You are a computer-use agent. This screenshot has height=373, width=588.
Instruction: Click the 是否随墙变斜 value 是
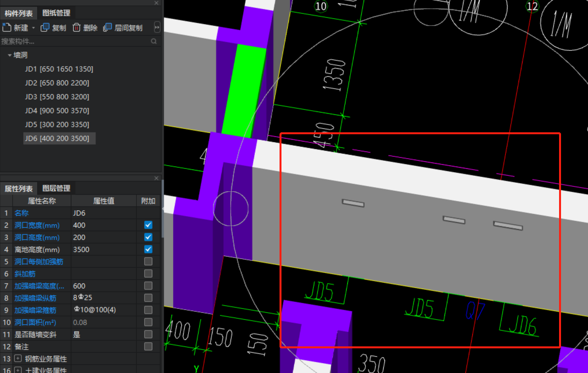tap(104, 334)
